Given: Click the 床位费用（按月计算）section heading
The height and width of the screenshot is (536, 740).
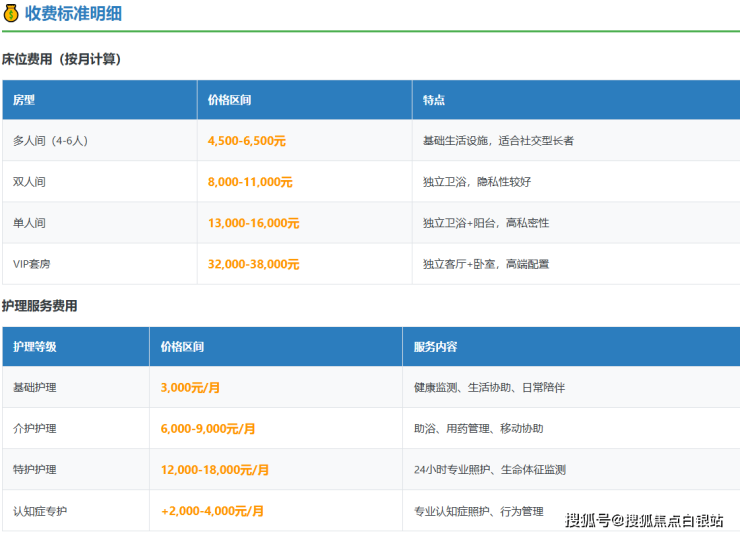Looking at the screenshot, I should pos(61,59).
